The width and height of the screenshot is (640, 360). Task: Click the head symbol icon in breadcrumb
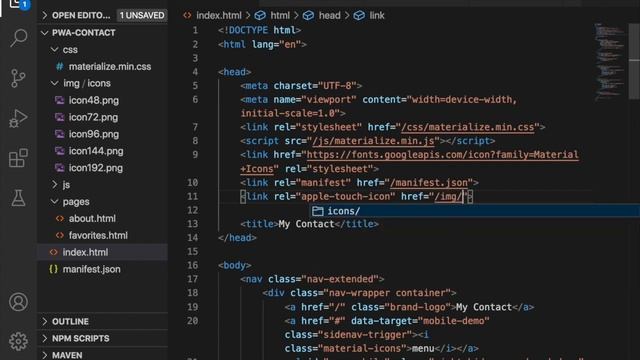point(309,16)
